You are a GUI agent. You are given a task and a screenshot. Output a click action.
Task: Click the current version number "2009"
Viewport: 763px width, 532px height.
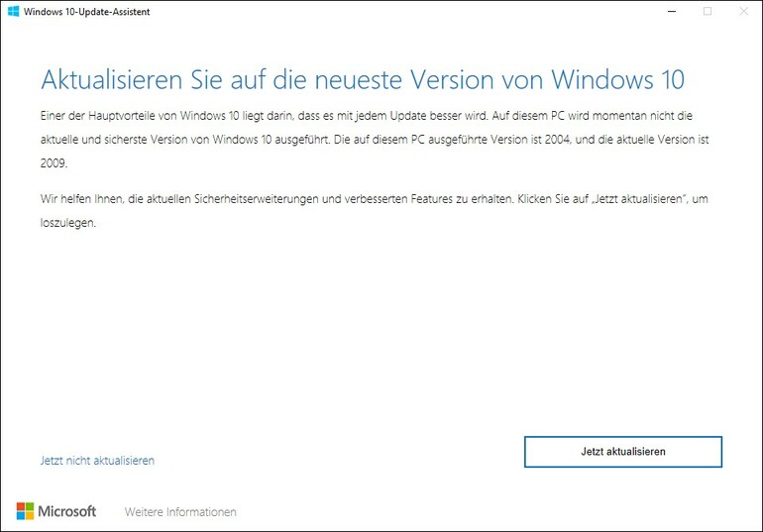[54, 163]
